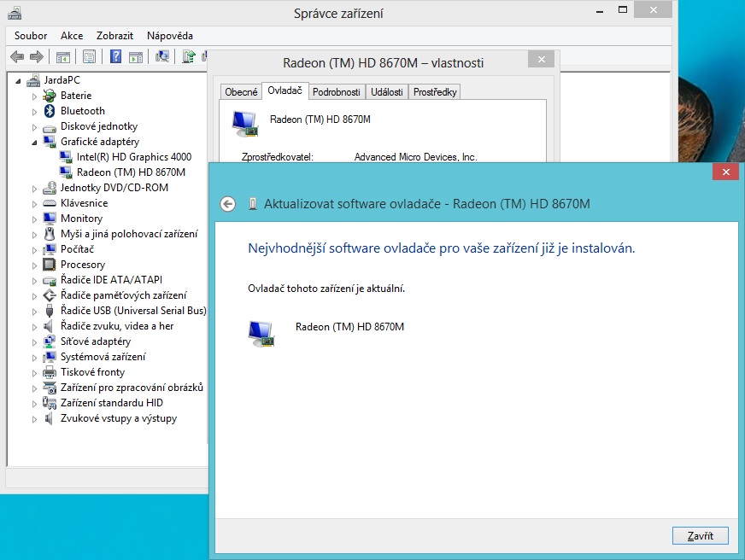Click the Tiskové fronty printer icon
The image size is (745, 560).
(x=49, y=372)
